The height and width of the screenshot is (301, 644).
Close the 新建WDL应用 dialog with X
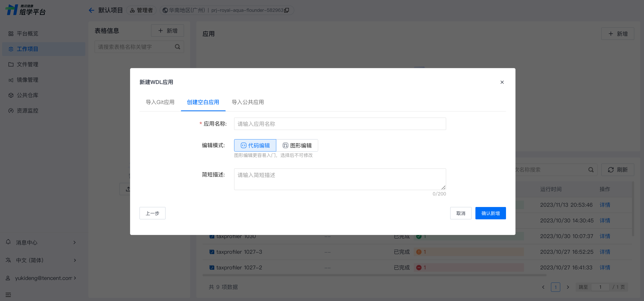[x=502, y=82]
